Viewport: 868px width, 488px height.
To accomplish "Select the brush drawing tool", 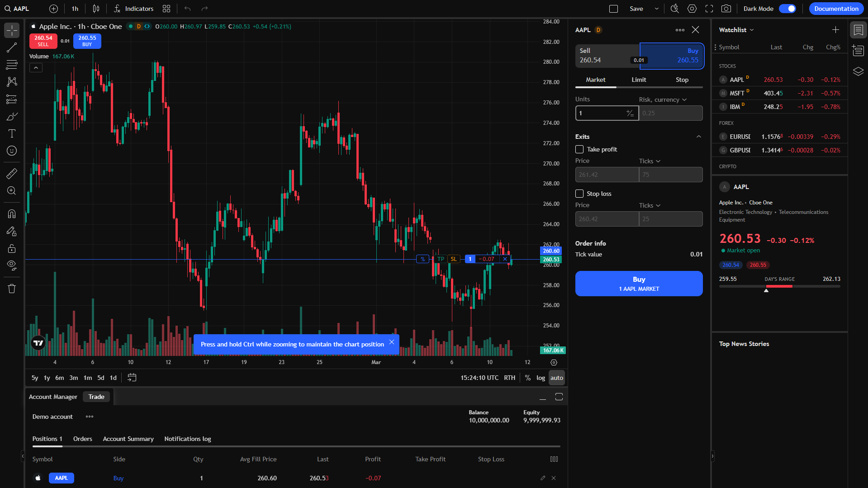I will point(11,116).
